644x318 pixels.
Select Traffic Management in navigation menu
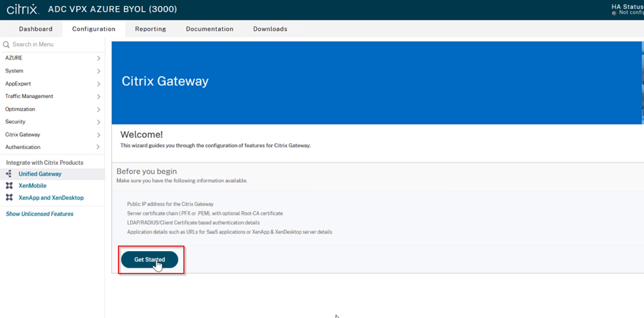28,96
